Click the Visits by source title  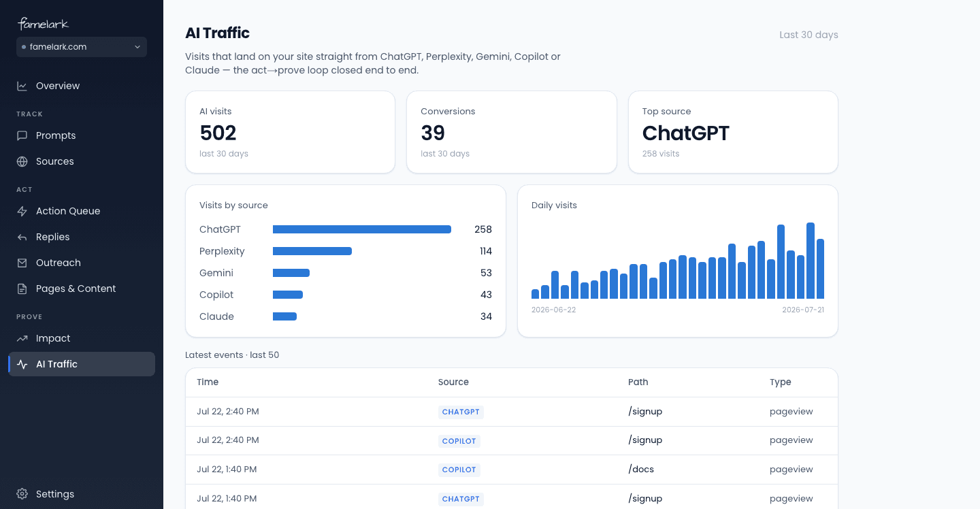coord(233,206)
